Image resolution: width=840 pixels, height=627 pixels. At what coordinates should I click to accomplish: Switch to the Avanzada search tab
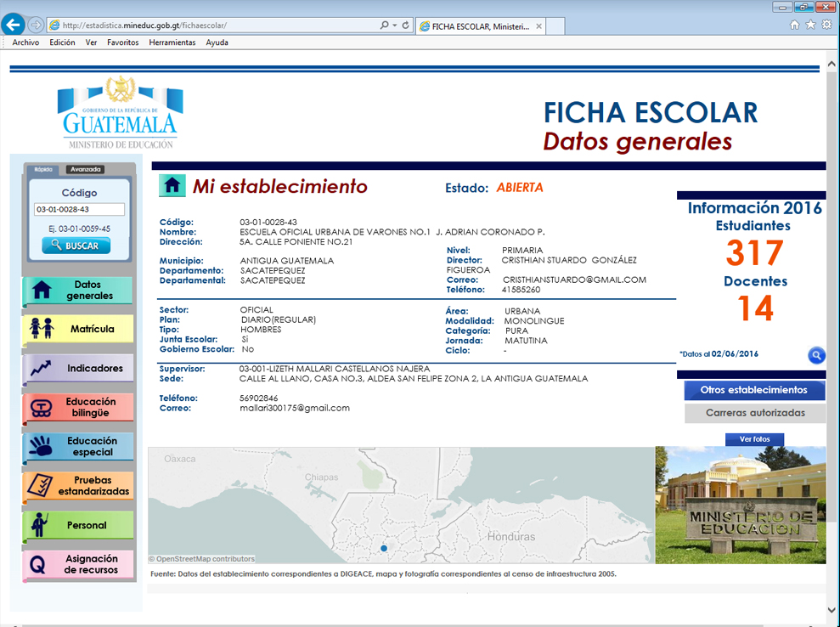click(85, 169)
